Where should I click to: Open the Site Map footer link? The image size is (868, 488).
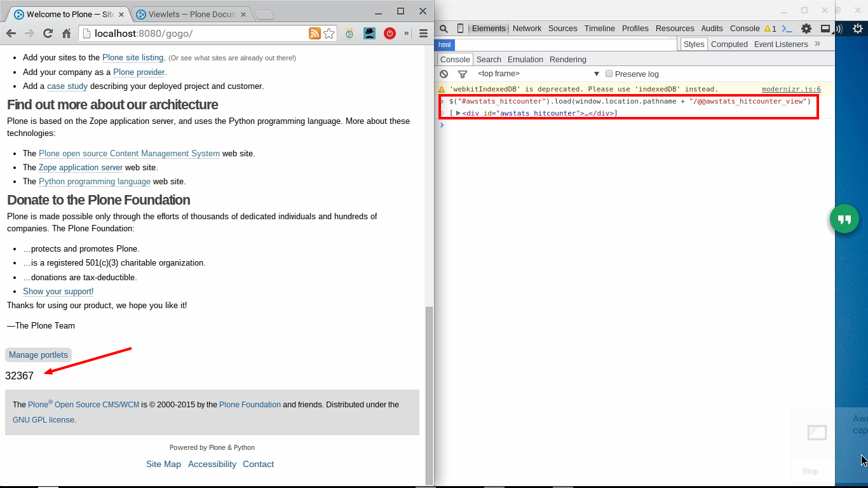click(163, 464)
